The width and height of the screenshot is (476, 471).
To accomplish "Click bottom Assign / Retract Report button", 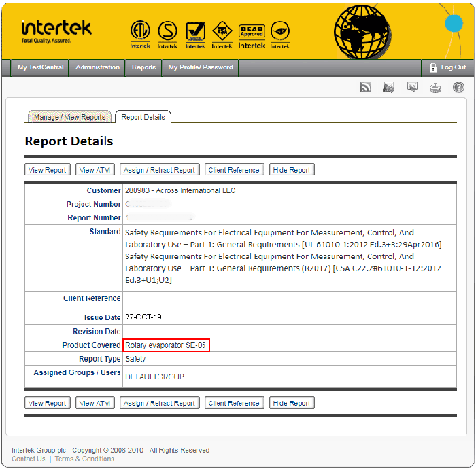I will pyautogui.click(x=160, y=403).
